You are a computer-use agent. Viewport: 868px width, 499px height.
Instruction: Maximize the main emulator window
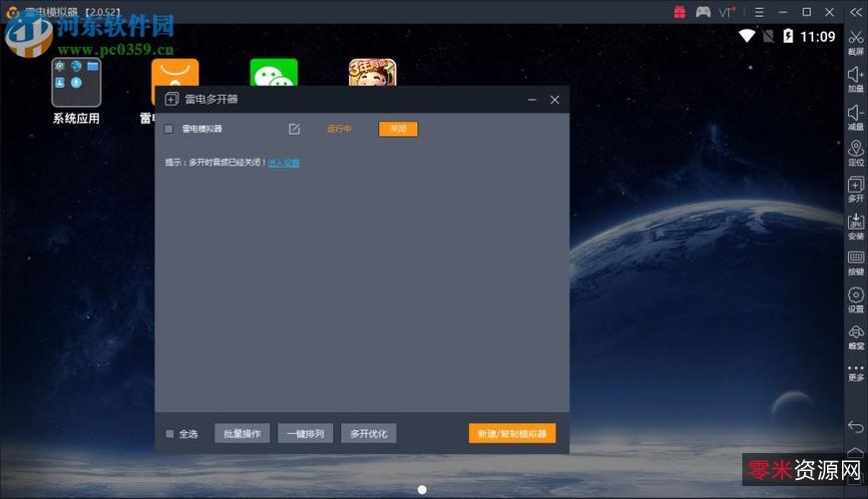806,12
